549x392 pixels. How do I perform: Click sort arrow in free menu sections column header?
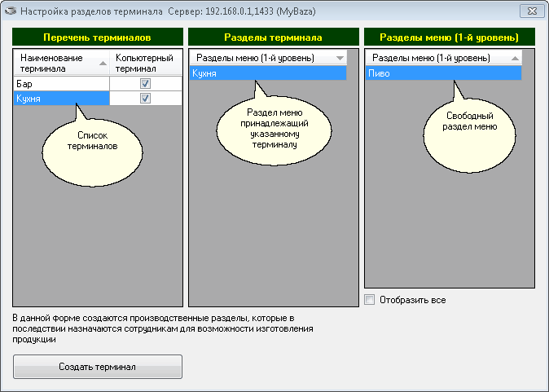[x=515, y=59]
